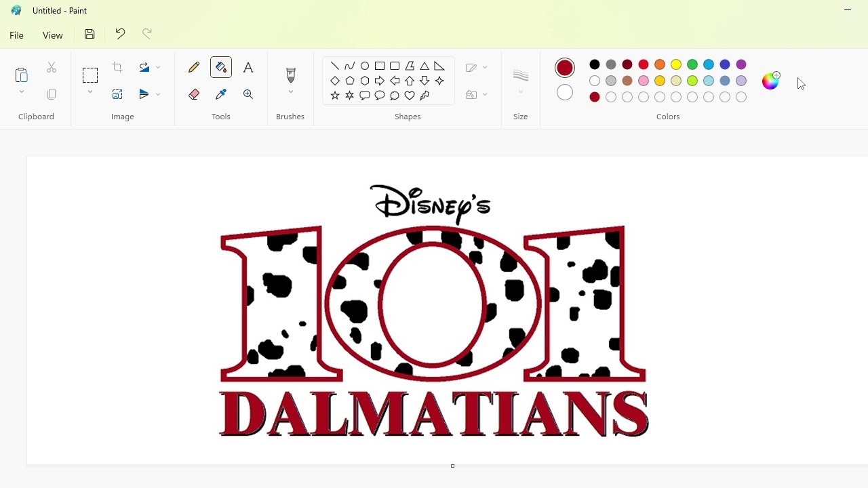868x488 pixels.
Task: Click inside the zero's white center
Action: 432,305
